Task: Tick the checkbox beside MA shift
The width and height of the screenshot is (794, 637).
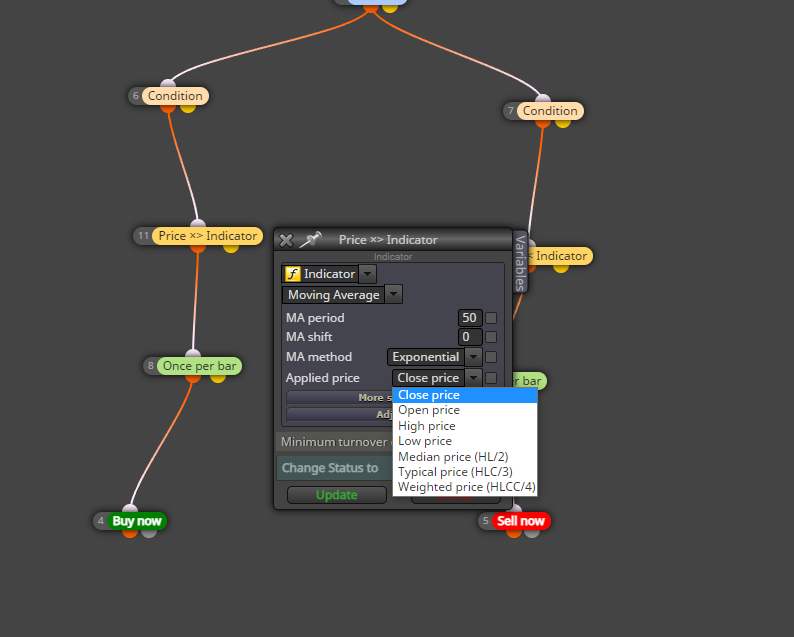Action: 491,337
